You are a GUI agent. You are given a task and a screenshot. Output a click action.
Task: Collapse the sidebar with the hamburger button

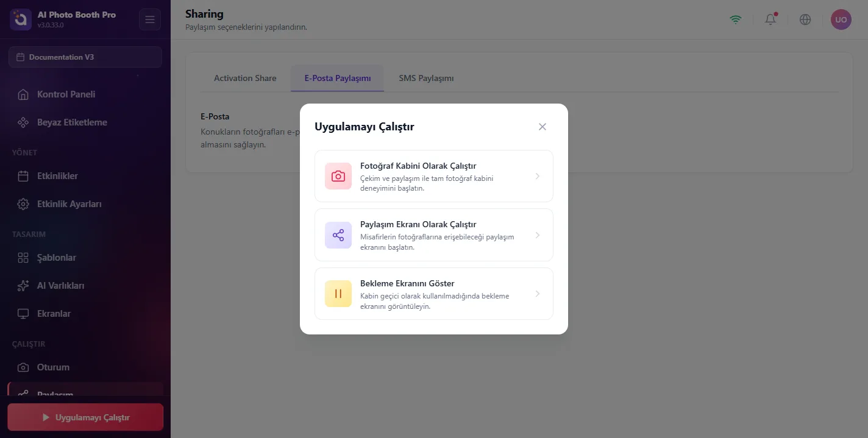coord(150,19)
